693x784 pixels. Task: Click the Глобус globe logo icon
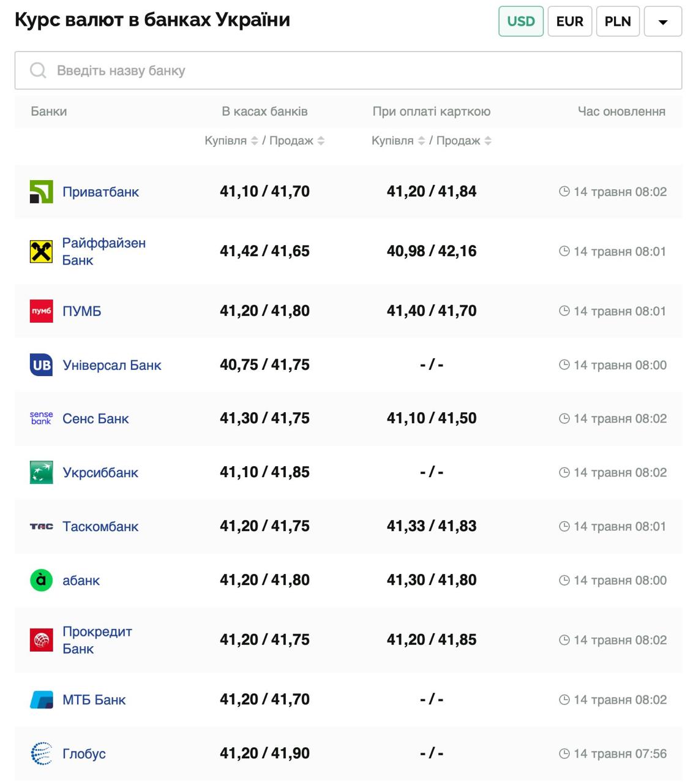[x=41, y=753]
